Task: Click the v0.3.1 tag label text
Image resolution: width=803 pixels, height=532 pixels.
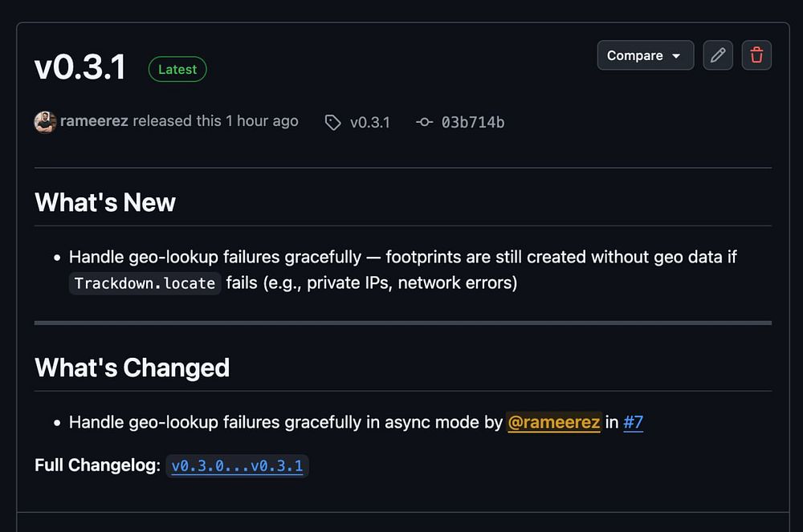Action: pos(369,123)
